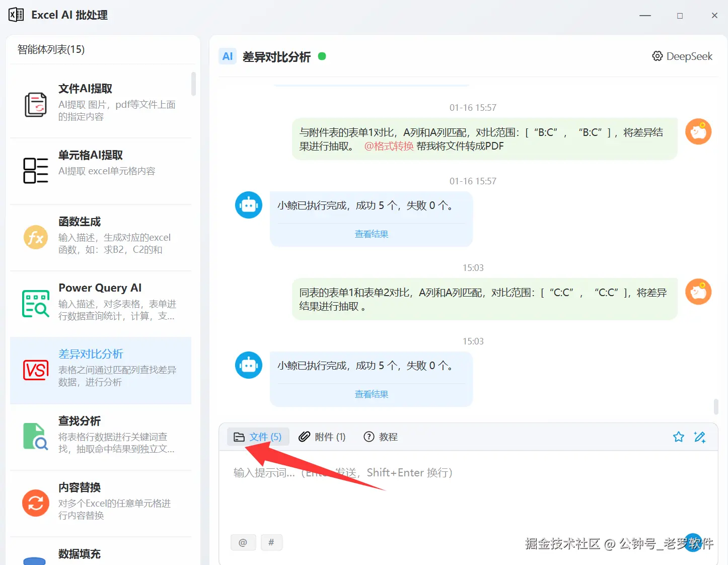728x565 pixels.
Task: Click message starting 同表的表单1和表单2对比
Action: point(484,299)
